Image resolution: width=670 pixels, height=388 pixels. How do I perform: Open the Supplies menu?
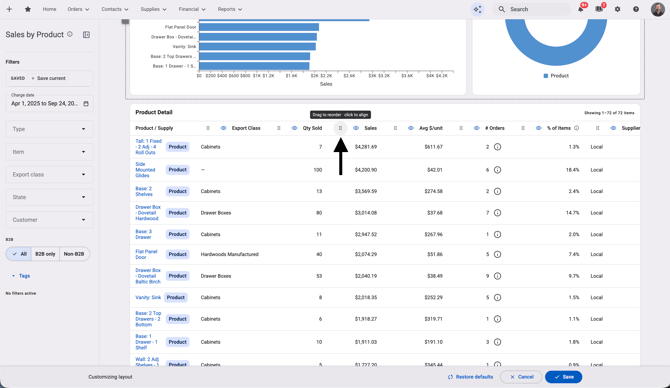(153, 9)
